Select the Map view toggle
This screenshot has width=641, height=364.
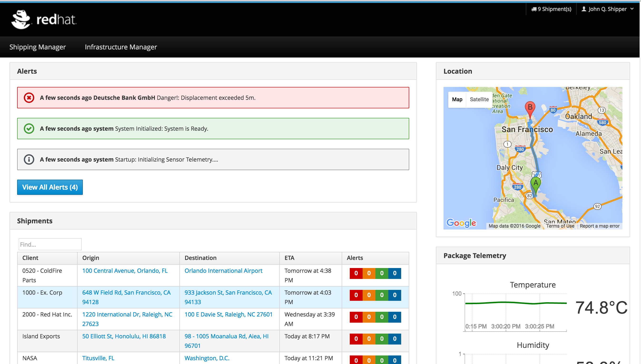[457, 100]
